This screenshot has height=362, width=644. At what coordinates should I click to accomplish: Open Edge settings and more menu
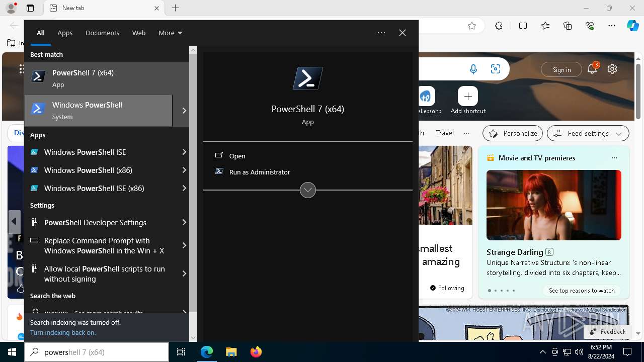(x=612, y=26)
